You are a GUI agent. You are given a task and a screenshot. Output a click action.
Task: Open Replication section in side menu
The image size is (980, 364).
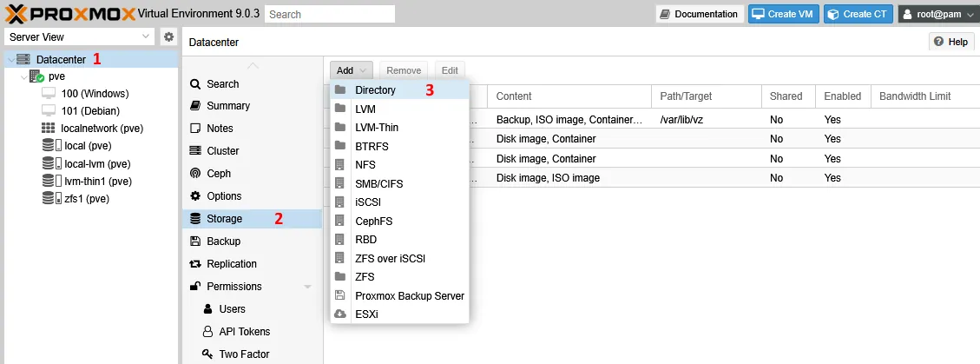click(253, 264)
